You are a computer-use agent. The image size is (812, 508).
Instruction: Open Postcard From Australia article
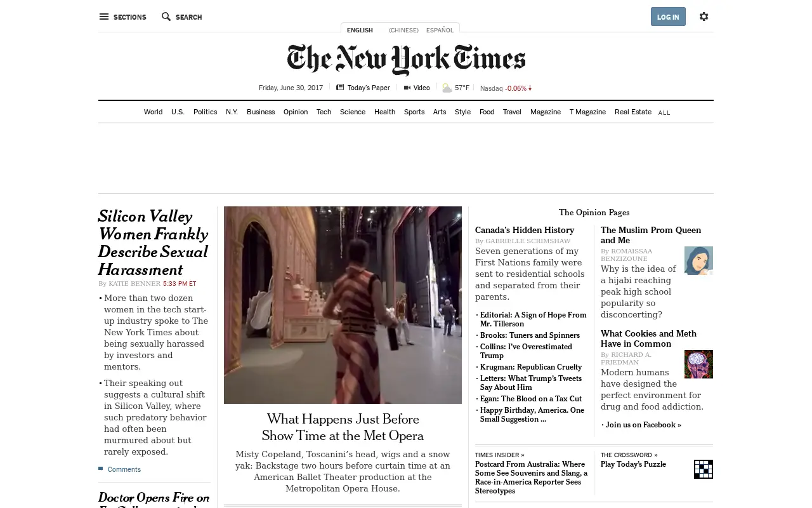[532, 478]
